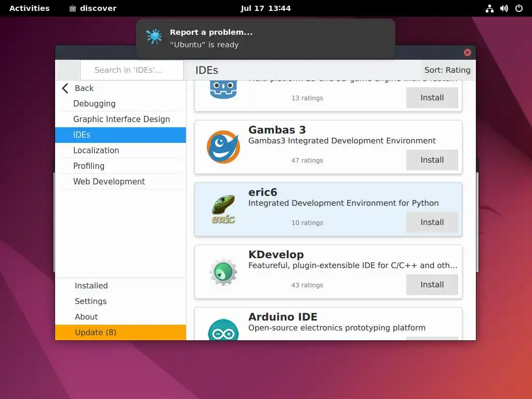Open the Gambas 3 title
The image size is (532, 399).
pos(277,130)
